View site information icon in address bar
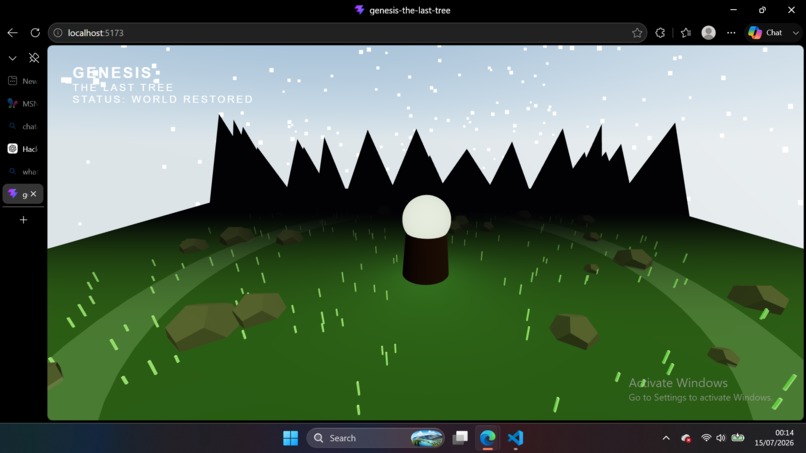806x453 pixels. click(x=58, y=33)
